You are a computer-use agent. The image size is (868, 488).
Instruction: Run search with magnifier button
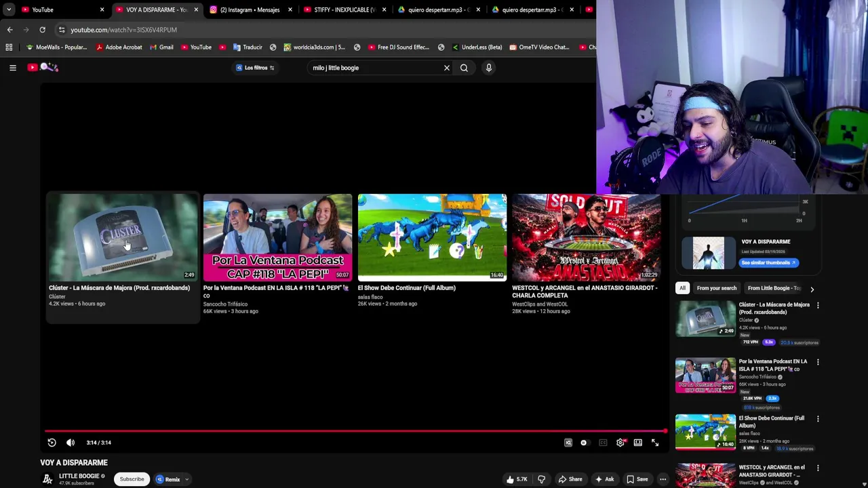tap(464, 68)
